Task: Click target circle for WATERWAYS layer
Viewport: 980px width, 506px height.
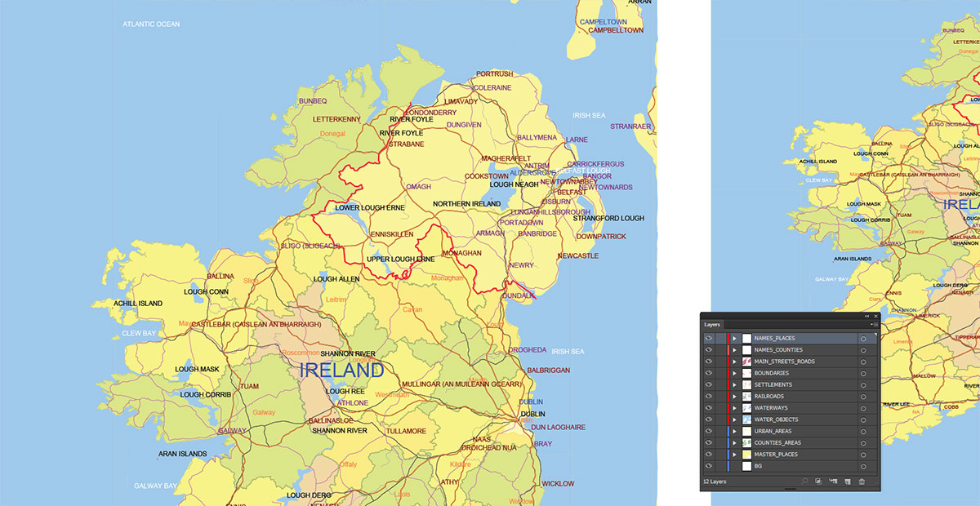Action: [863, 408]
